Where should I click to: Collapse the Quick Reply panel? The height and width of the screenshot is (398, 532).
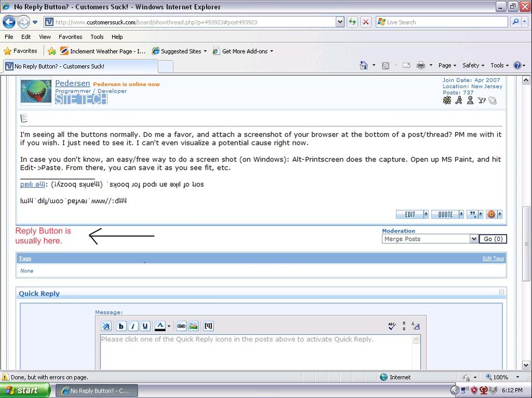[x=501, y=292]
